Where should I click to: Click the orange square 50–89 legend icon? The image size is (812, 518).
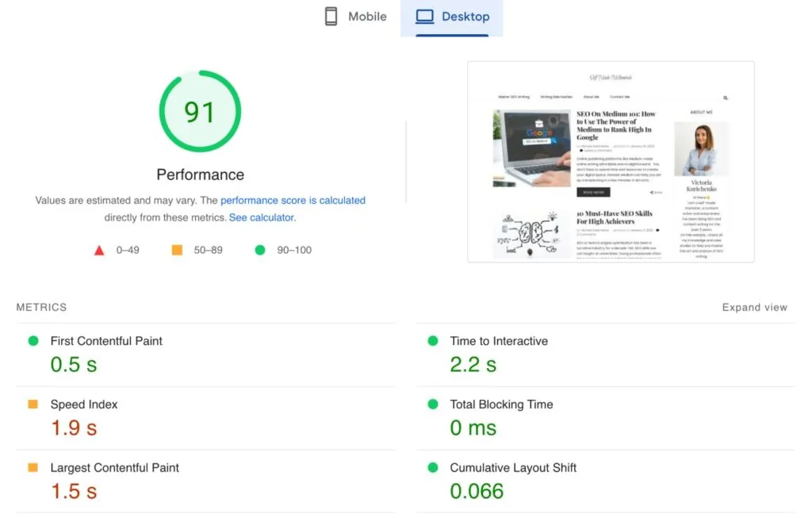178,250
